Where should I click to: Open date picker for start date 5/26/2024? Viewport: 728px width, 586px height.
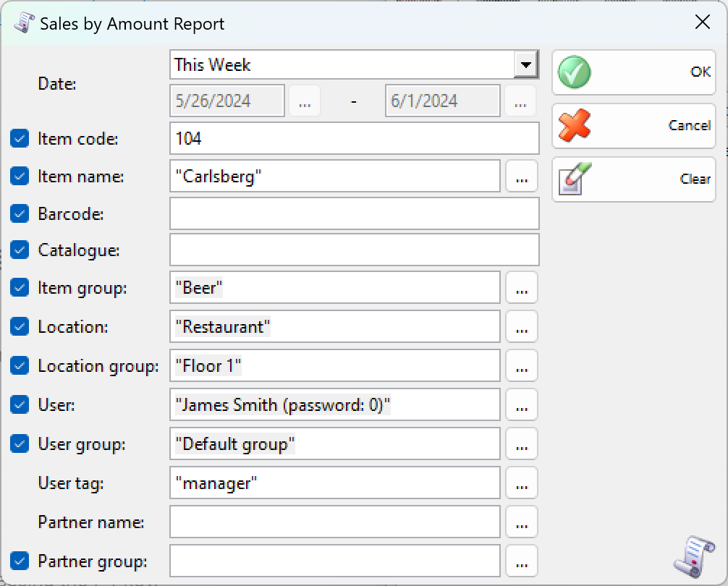[x=305, y=101]
